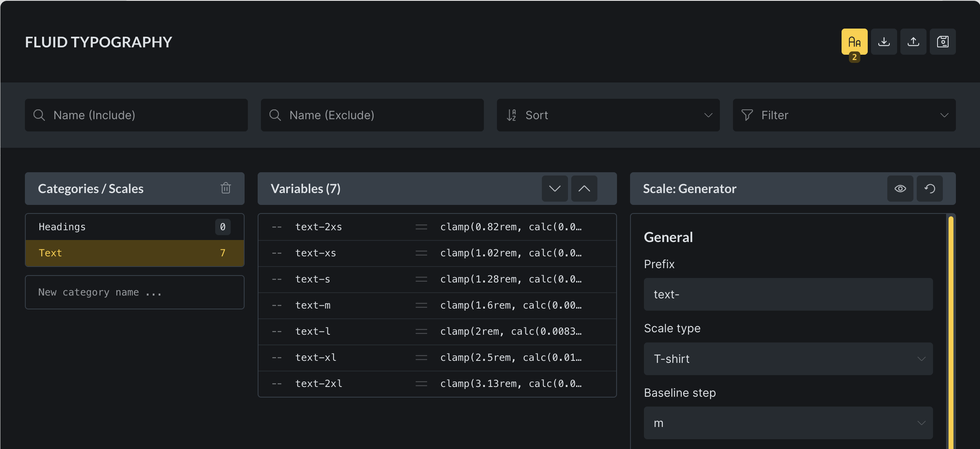
Task: Click the yellow scrollbar in Generator panel
Action: [x=951, y=327]
